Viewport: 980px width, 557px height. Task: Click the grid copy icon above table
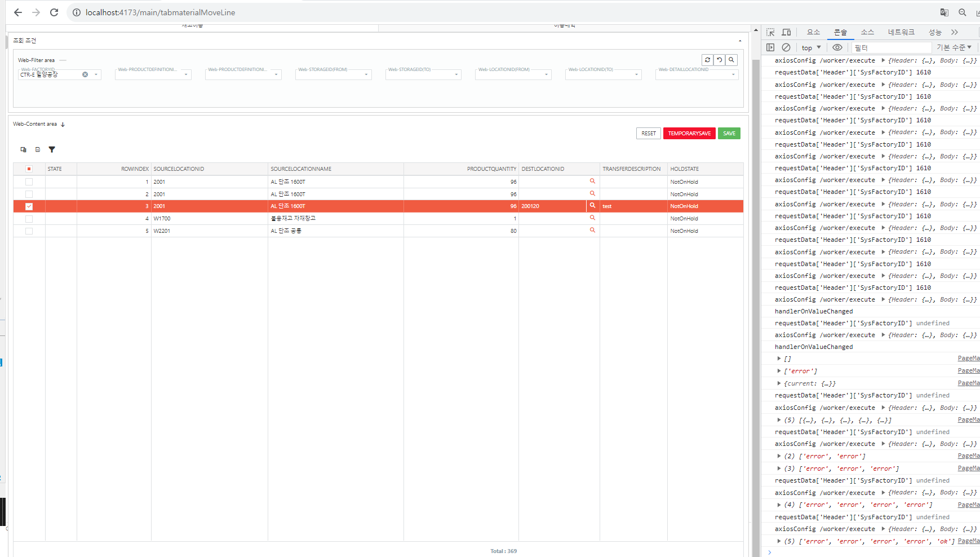point(24,149)
